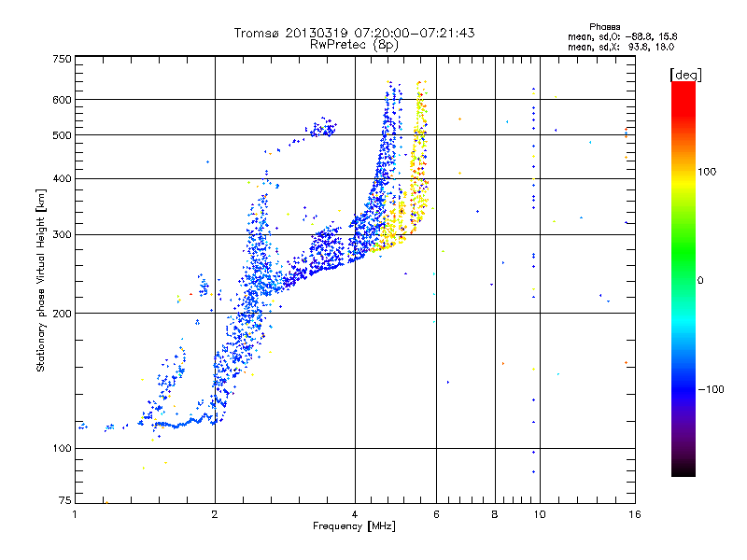Click the blue echo cluster near 3.5 MHz, 500 km

pyautogui.click(x=322, y=128)
